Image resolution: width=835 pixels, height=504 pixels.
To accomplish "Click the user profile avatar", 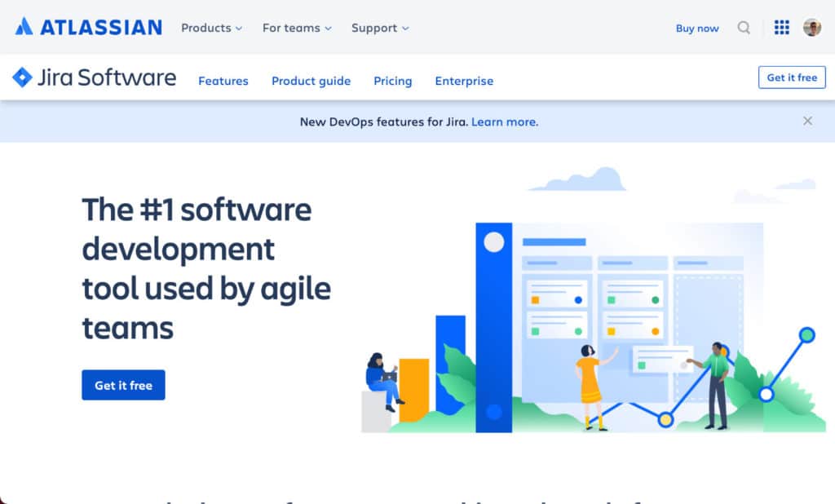I will (x=811, y=28).
